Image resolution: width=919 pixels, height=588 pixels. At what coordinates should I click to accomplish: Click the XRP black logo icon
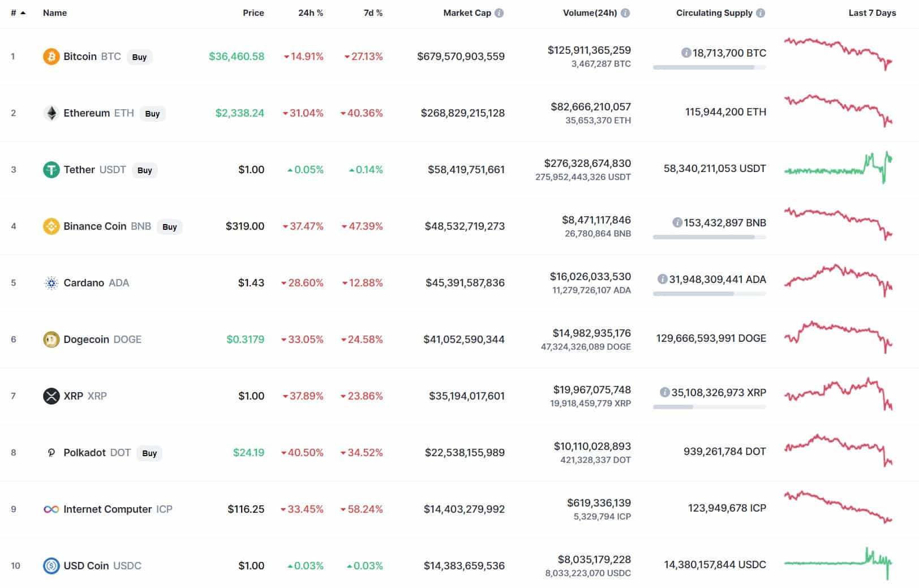coord(51,396)
